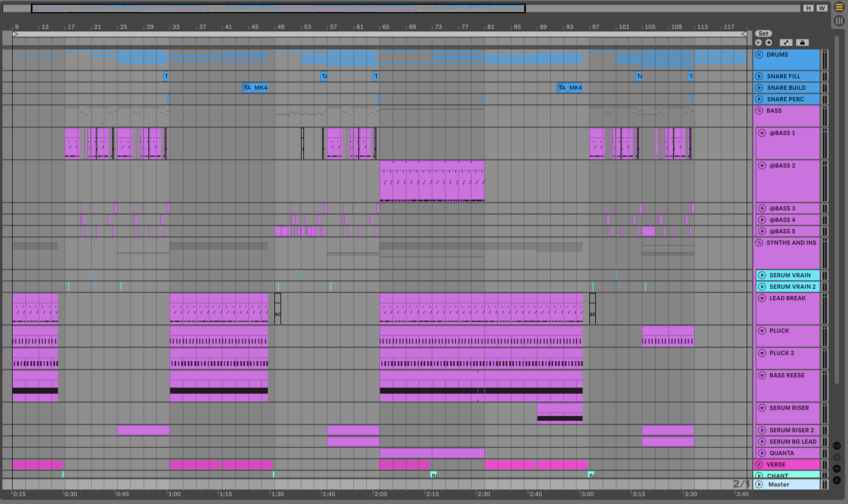Select the TA_MK4 clip on SNARE BUILD

(x=255, y=88)
